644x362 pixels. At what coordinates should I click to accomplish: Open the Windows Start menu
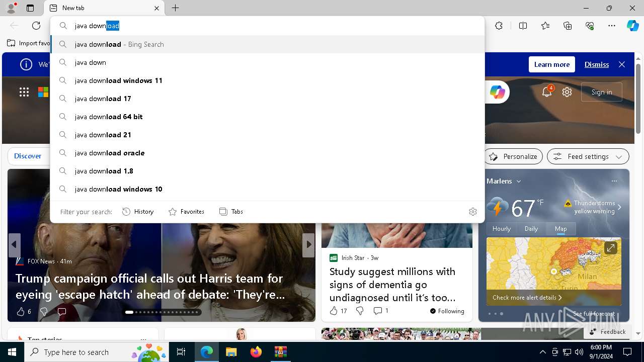pyautogui.click(x=12, y=352)
